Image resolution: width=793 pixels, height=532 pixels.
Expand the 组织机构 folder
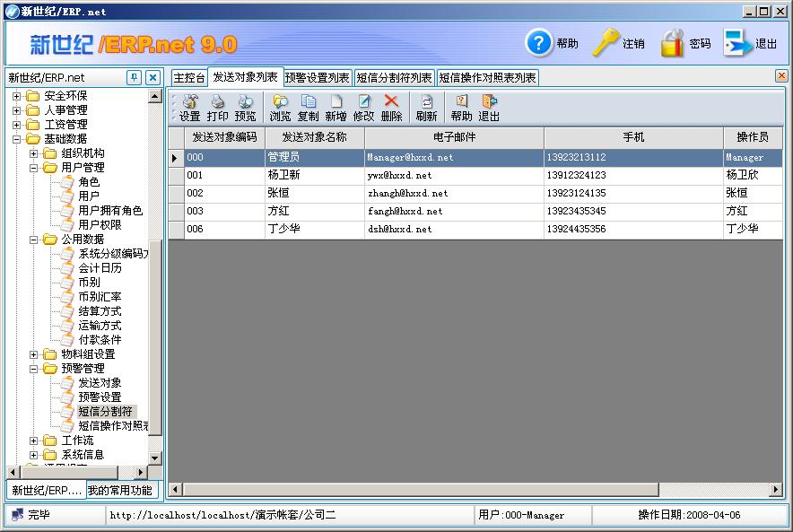point(33,153)
